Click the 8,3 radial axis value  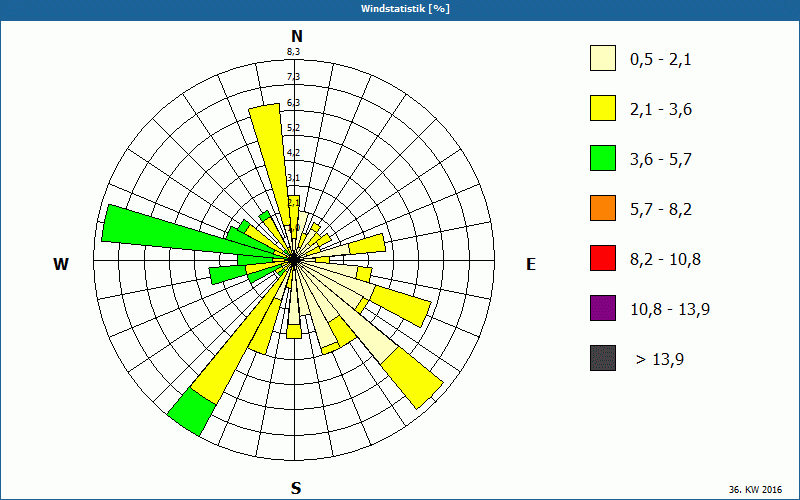293,51
